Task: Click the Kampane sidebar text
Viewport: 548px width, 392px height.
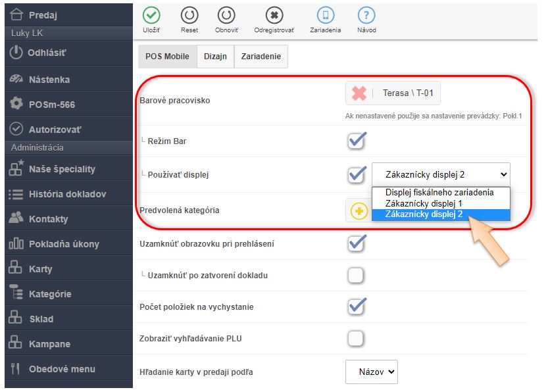Action: 49,344
